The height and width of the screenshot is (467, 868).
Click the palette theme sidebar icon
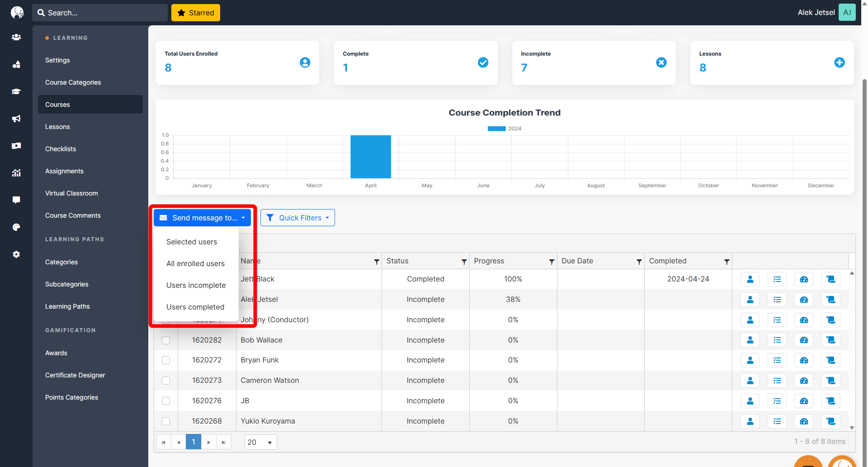click(16, 227)
